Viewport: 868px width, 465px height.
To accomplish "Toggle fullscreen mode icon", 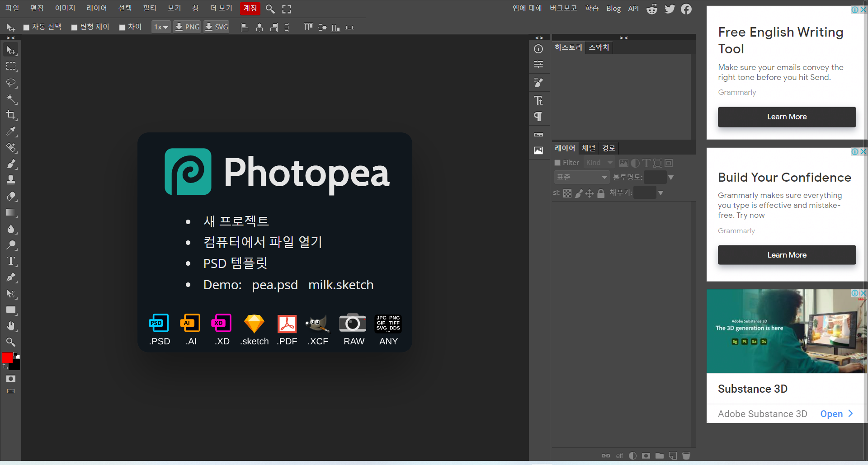I will (287, 9).
